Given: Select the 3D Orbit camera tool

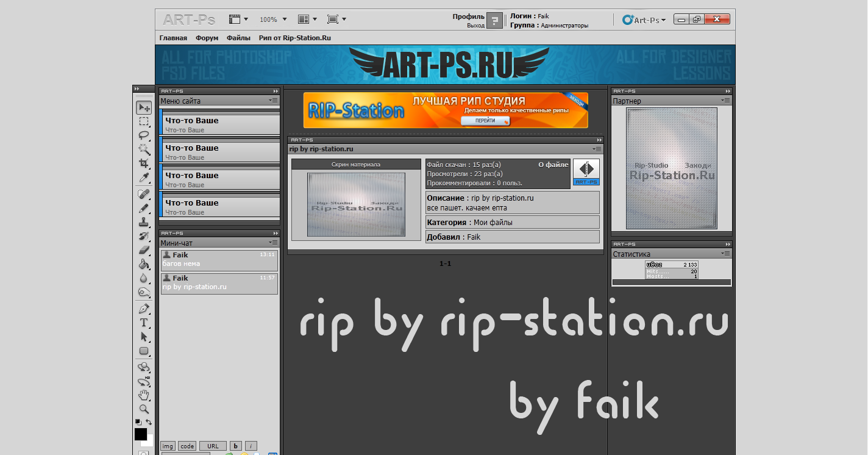Looking at the screenshot, I should [x=144, y=382].
